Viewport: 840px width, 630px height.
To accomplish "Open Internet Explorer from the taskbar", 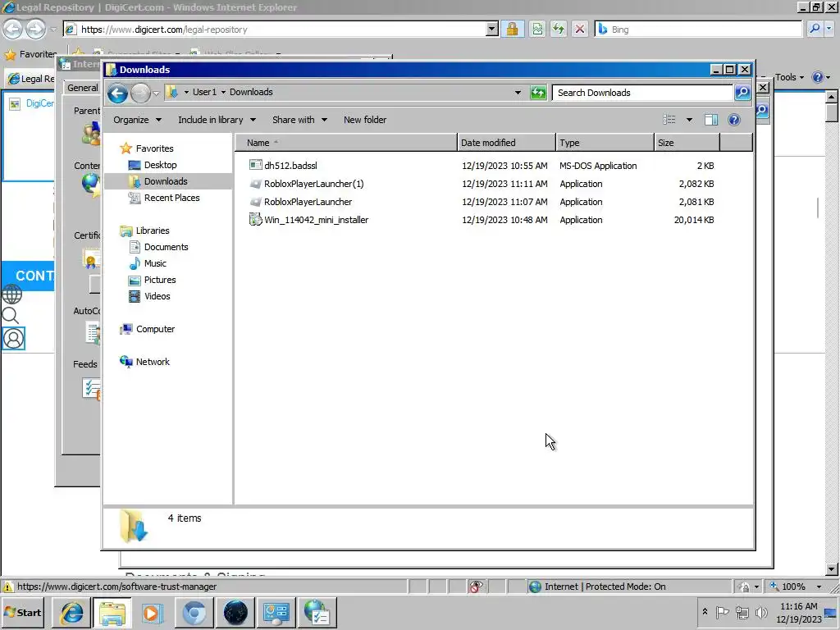I will (x=71, y=612).
